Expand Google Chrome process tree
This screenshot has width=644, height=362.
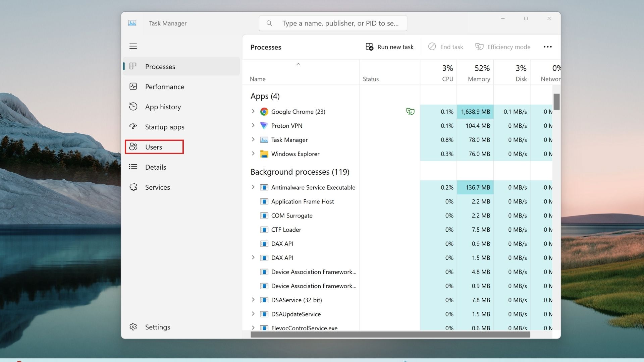[253, 111]
